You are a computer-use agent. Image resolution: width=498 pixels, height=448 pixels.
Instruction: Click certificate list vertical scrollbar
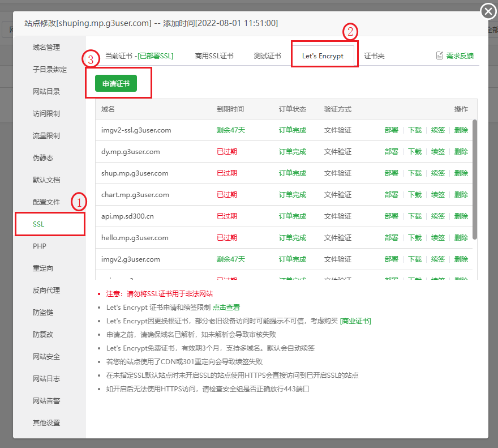pos(474,180)
